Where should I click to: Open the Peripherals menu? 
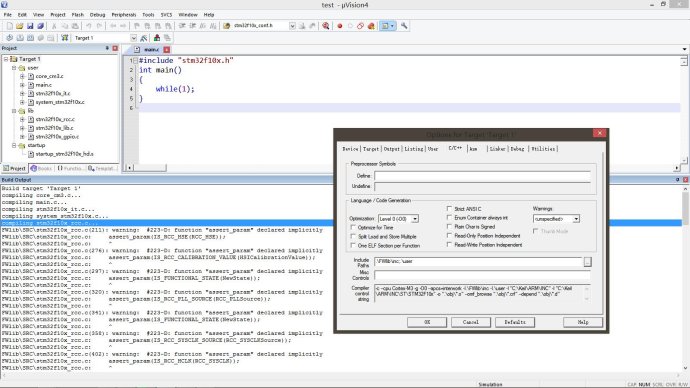(124, 15)
